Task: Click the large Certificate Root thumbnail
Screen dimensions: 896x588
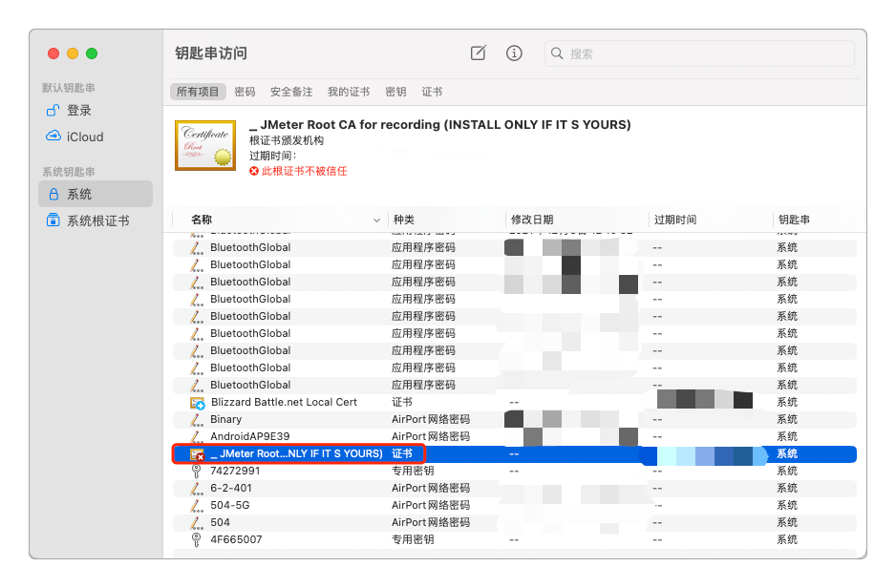Action: (205, 146)
